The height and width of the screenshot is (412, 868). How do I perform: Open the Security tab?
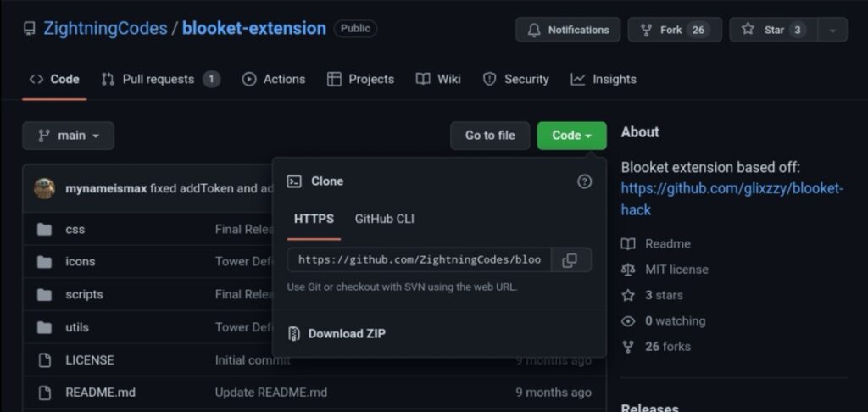[x=515, y=79]
